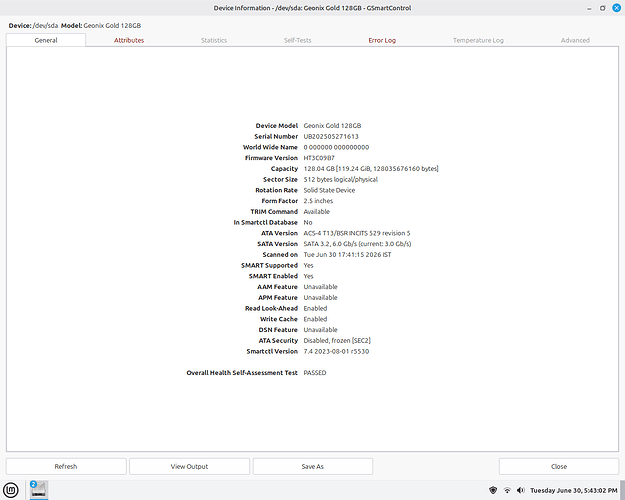Click ATA Security value Disabled, frozen [SEC2]
This screenshot has height=500, width=625.
click(x=337, y=341)
